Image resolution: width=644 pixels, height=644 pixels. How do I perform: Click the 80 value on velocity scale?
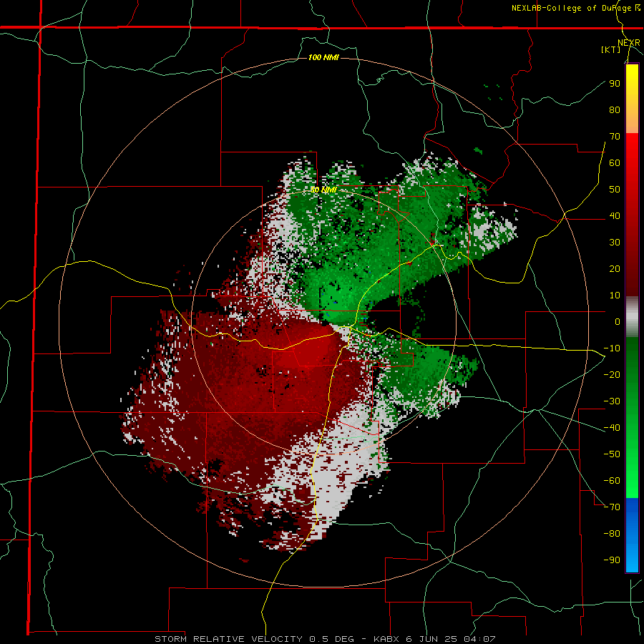[615, 109]
